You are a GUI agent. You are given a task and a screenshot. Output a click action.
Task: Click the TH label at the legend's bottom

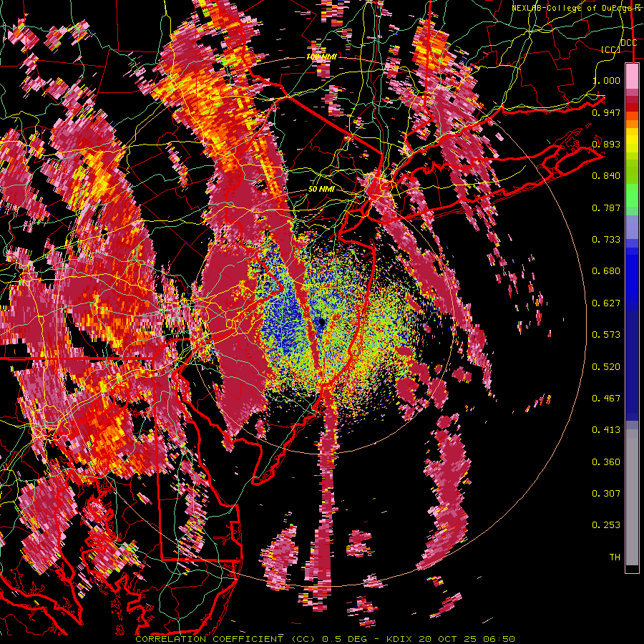click(x=615, y=557)
